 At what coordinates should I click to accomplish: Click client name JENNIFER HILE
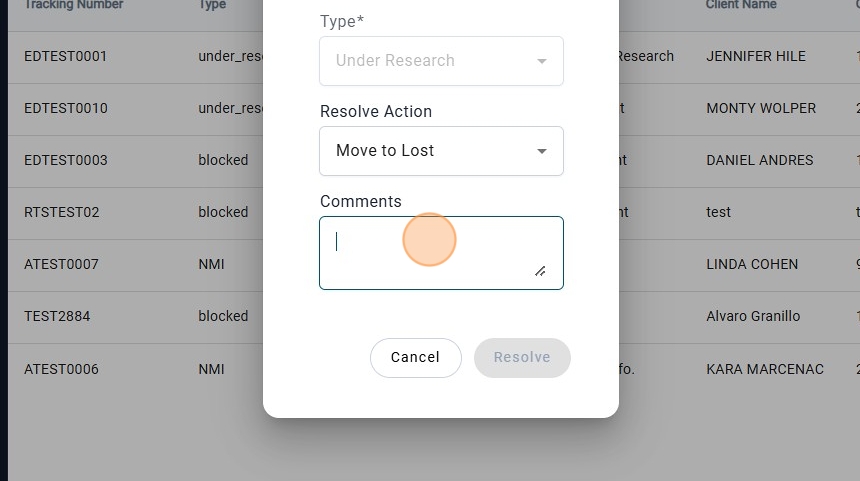click(x=755, y=56)
